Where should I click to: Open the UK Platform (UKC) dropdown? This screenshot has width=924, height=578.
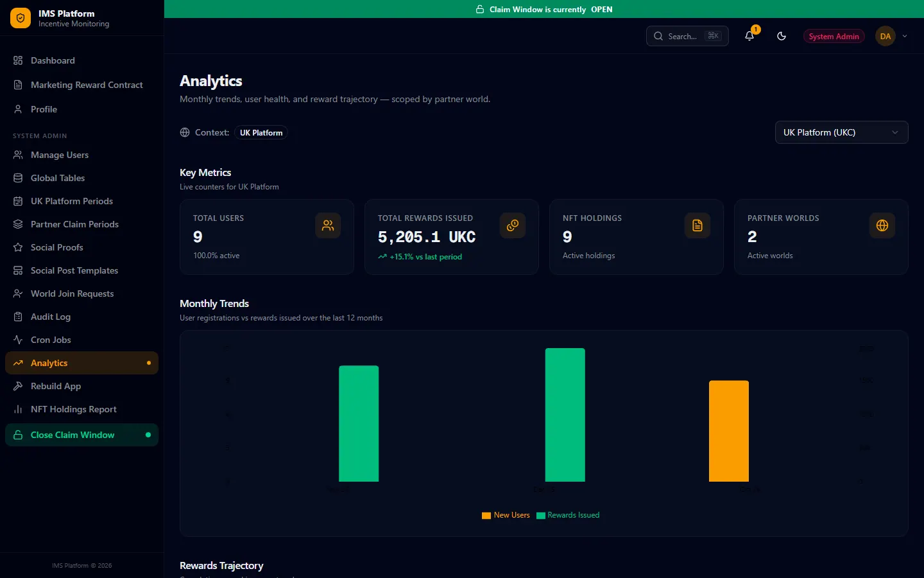pyautogui.click(x=841, y=132)
